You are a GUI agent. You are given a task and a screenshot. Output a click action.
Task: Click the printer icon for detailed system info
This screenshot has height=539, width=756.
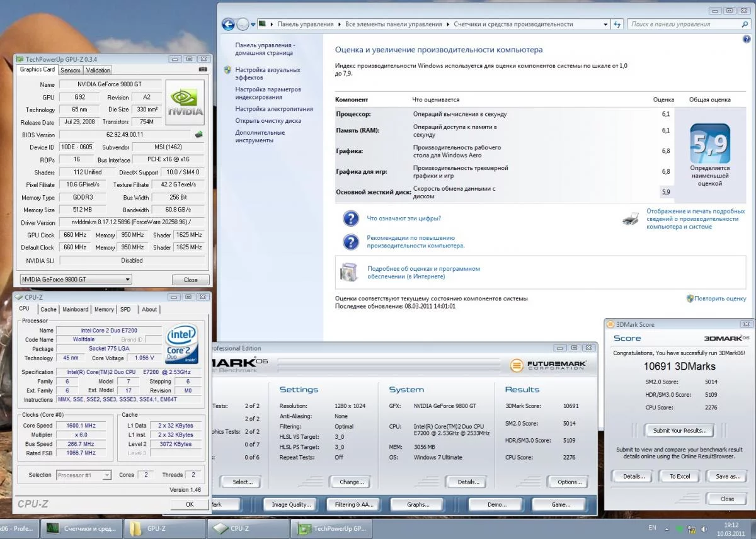(630, 218)
